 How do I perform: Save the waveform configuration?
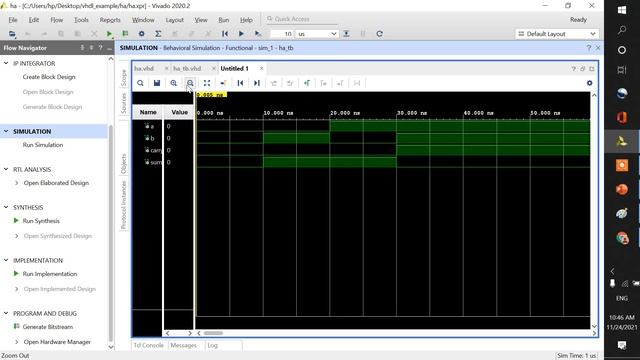[x=157, y=83]
